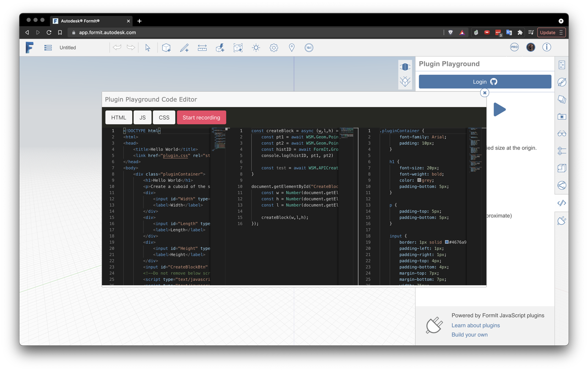Open the Settings gear in toolbar
Screen dimensions: 588x371
274,48
